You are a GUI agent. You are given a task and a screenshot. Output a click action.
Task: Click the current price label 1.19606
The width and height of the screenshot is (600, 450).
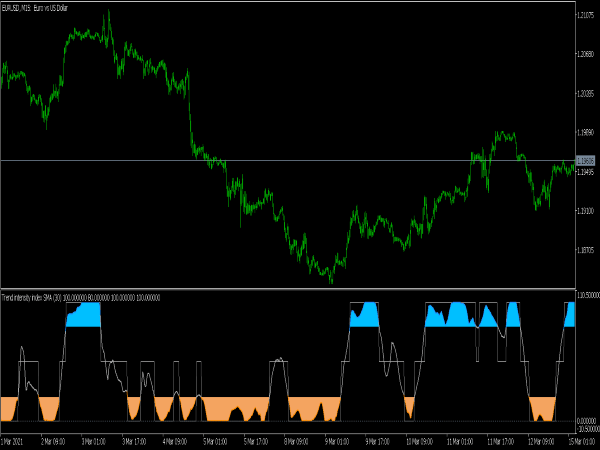click(585, 161)
